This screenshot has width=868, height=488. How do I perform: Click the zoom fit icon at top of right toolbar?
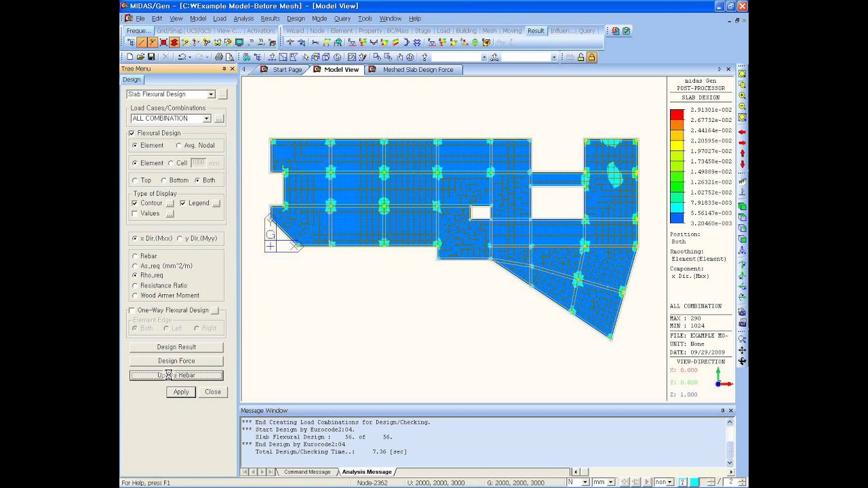coord(742,74)
